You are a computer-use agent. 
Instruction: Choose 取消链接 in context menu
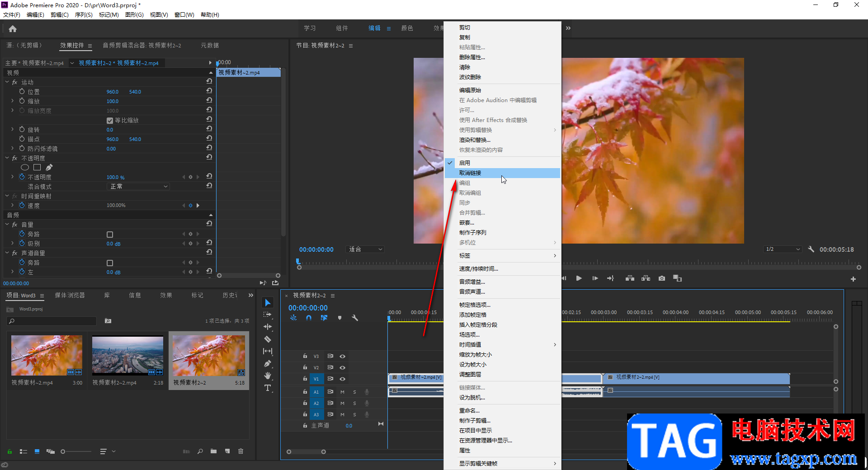(x=502, y=173)
